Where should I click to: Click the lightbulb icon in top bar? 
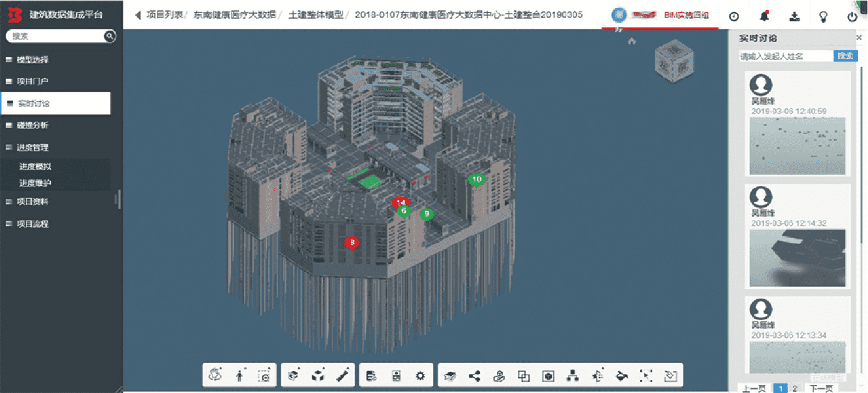click(x=824, y=16)
